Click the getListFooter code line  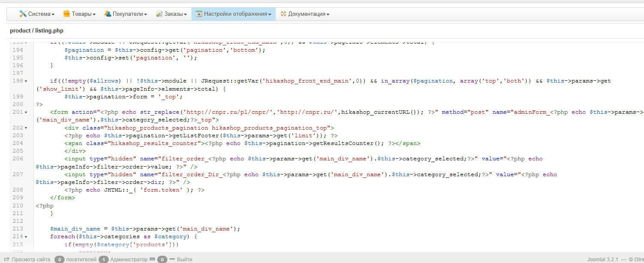pos(201,136)
